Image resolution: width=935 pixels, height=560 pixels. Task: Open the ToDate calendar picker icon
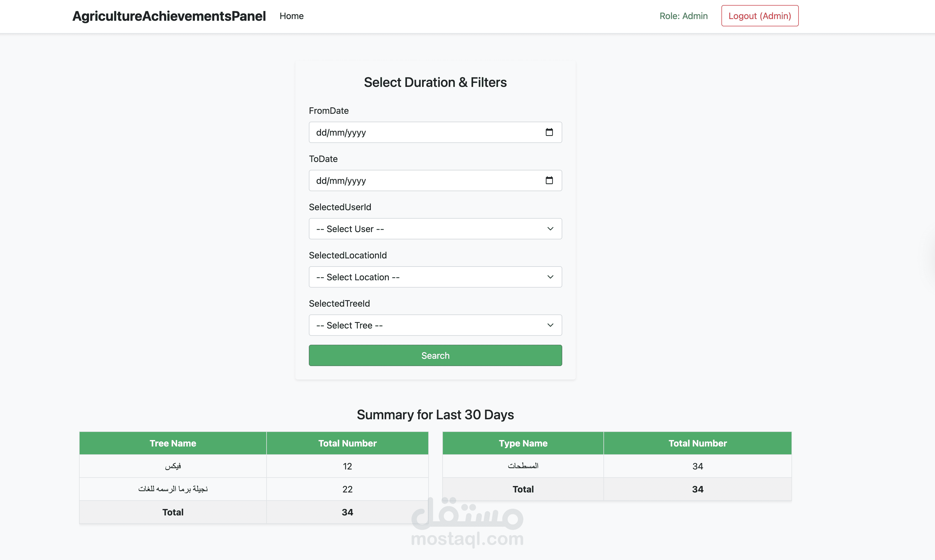click(549, 181)
